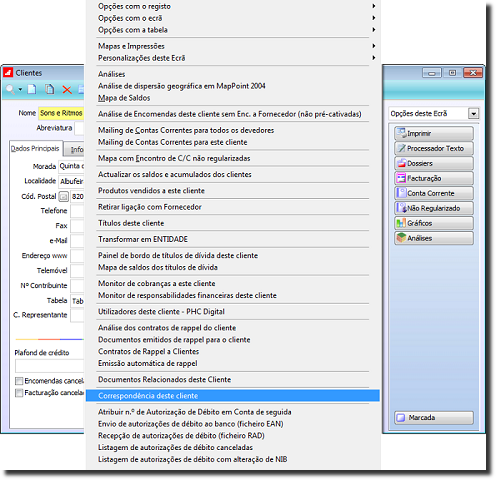Select highlighted Correspondência deste cliente entry
This screenshot has height=480, width=496.
click(233, 396)
